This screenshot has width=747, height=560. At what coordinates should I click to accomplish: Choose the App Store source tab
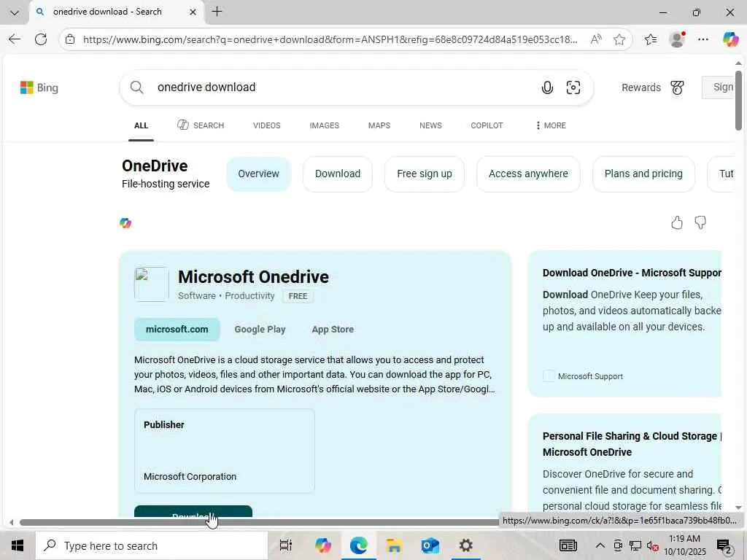(333, 329)
